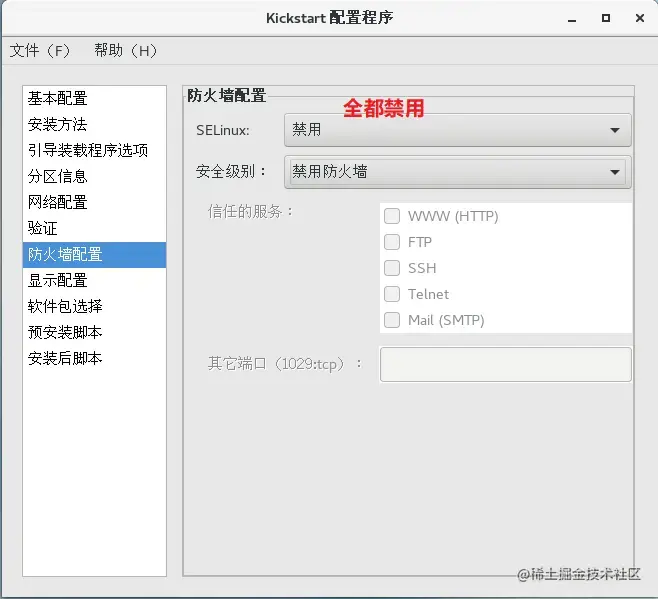Viewport: 658px width, 599px height.
Task: Select 安装方法 in the sidebar
Action: coord(94,124)
